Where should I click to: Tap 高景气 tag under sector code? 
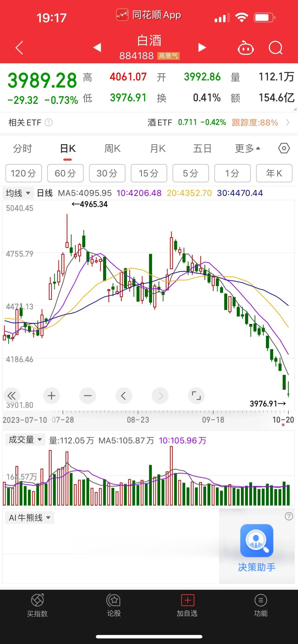click(168, 56)
